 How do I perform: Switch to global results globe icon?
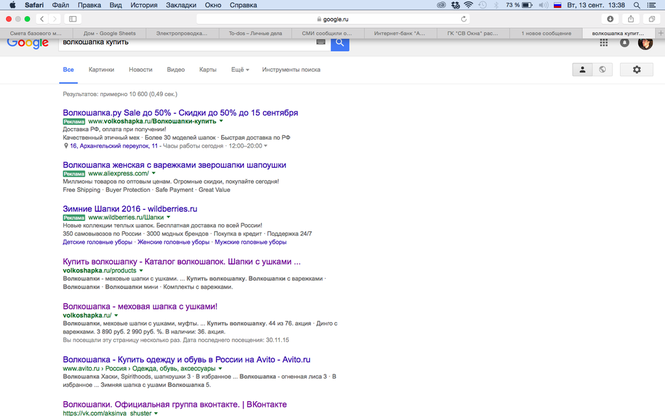point(602,70)
